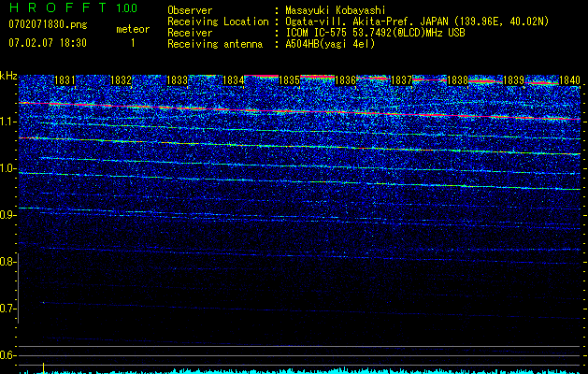
Task: Select the 1833 time marker
Action: click(178, 81)
